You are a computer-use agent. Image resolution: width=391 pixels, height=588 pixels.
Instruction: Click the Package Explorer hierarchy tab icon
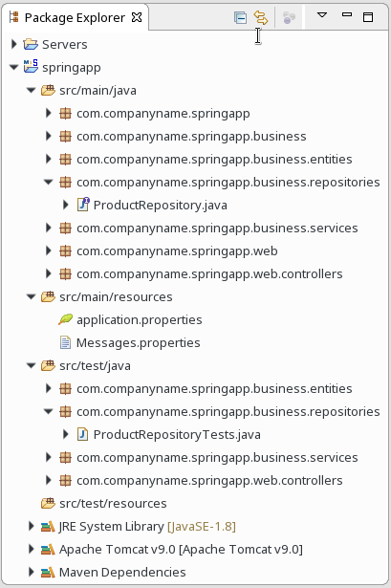coord(14,17)
